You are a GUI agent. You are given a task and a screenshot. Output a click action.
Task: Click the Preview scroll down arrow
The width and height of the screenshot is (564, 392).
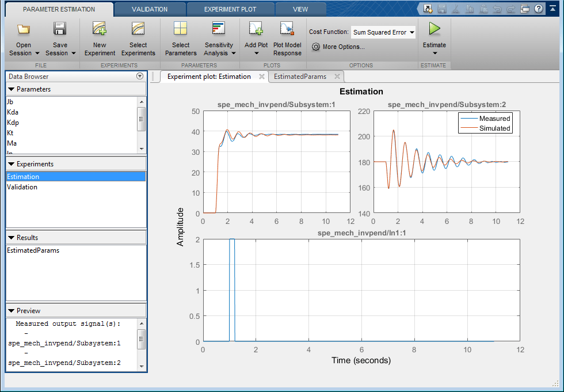[x=142, y=367]
